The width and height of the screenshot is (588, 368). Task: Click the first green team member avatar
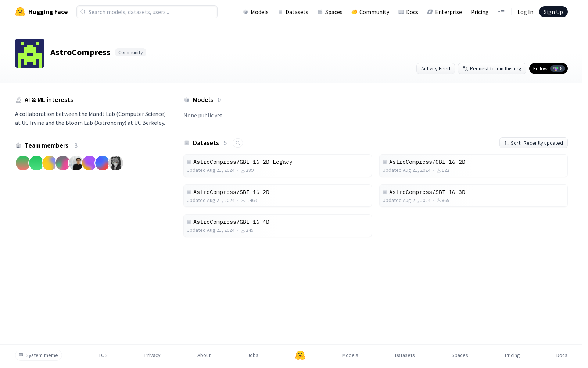pyautogui.click(x=23, y=163)
